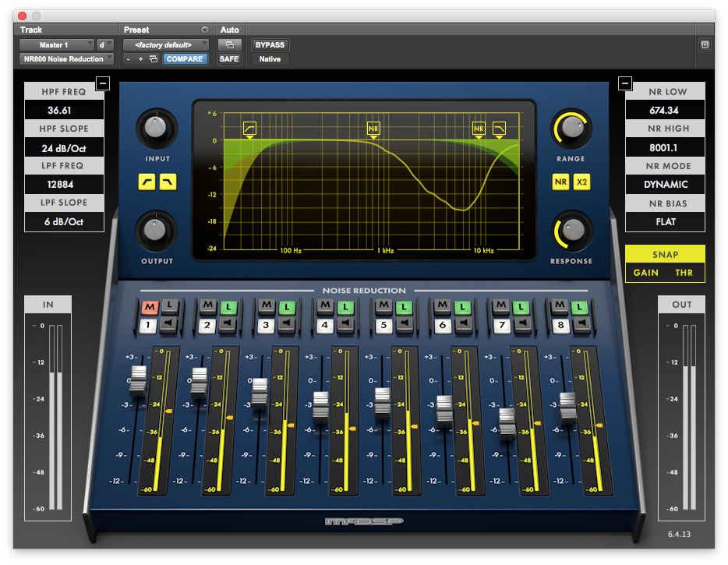Toggle the high-pass filter button under INPUT
The image size is (728, 565).
(147, 182)
